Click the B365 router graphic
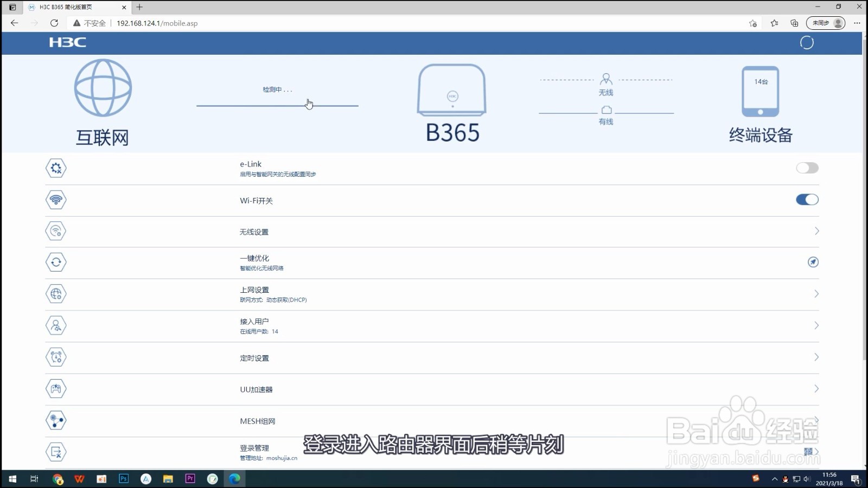The width and height of the screenshot is (868, 488). click(x=452, y=90)
